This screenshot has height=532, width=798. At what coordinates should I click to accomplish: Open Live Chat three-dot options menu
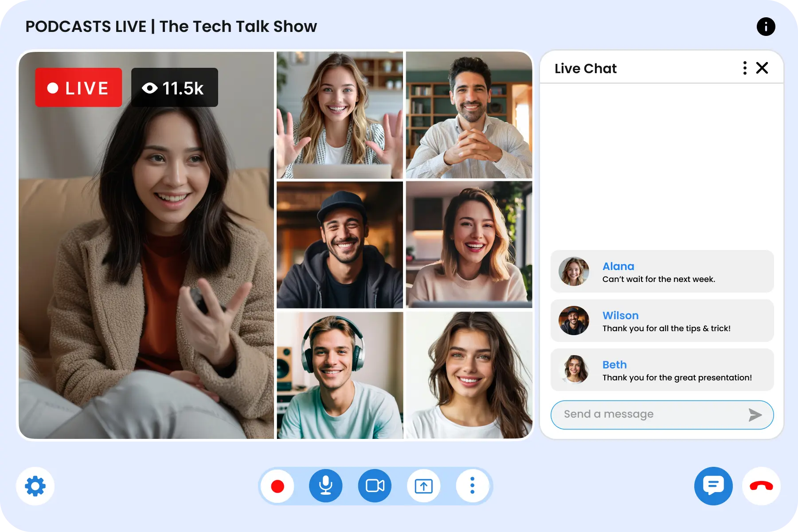[x=745, y=68]
